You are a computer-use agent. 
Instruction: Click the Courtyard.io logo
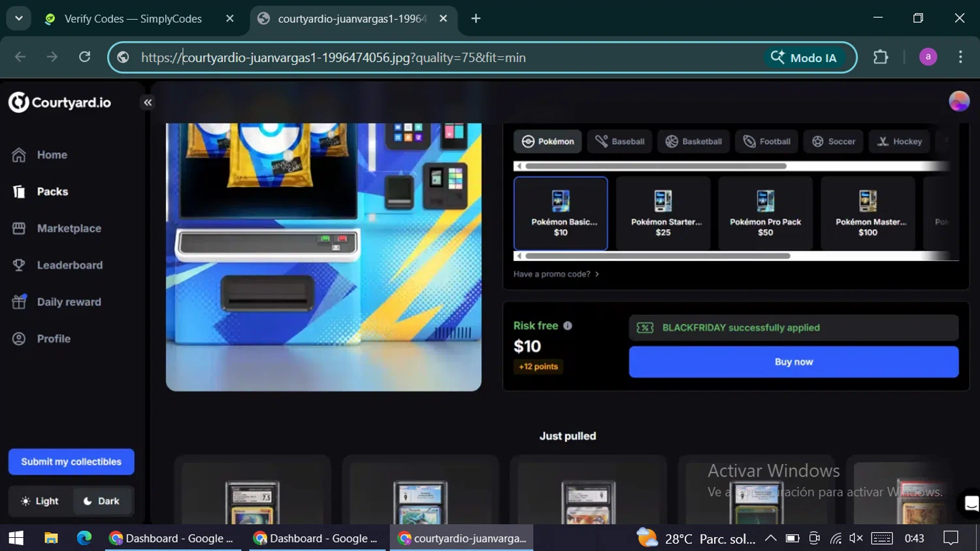tap(59, 103)
